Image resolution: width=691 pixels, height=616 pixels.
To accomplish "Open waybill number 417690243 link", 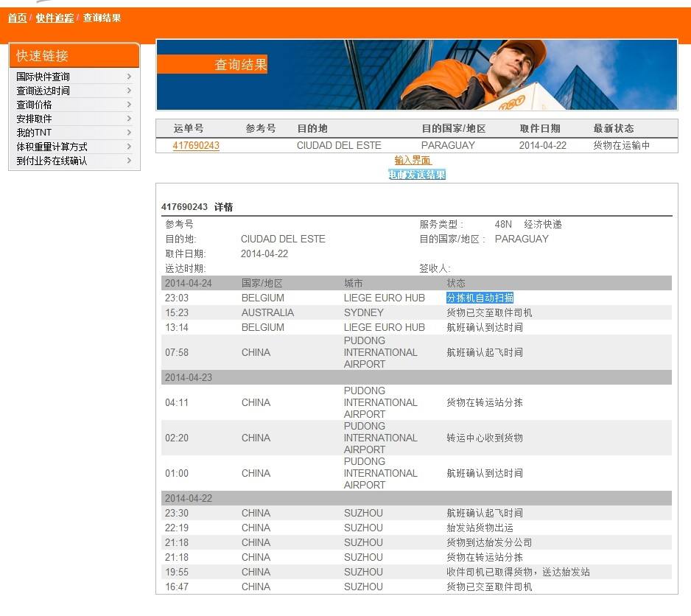I will pos(196,145).
